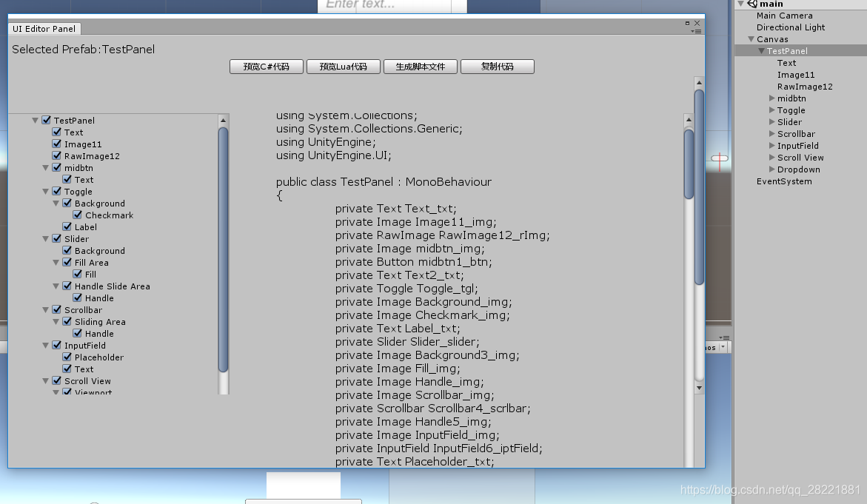The height and width of the screenshot is (504, 867).
Task: Toggle the Sliding Area checkbox
Action: (67, 321)
